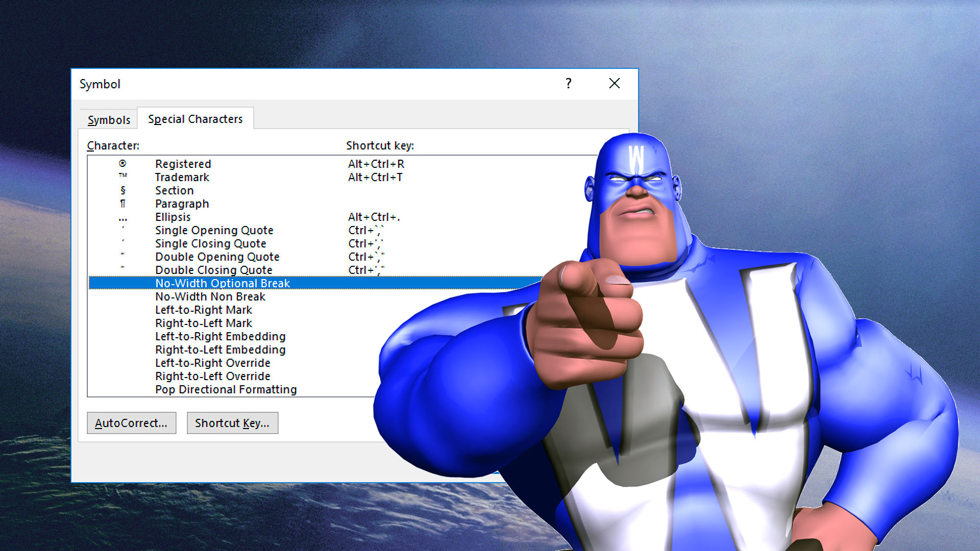Click the Section symbol icon
Image resolution: width=980 pixels, height=551 pixels.
[x=122, y=190]
